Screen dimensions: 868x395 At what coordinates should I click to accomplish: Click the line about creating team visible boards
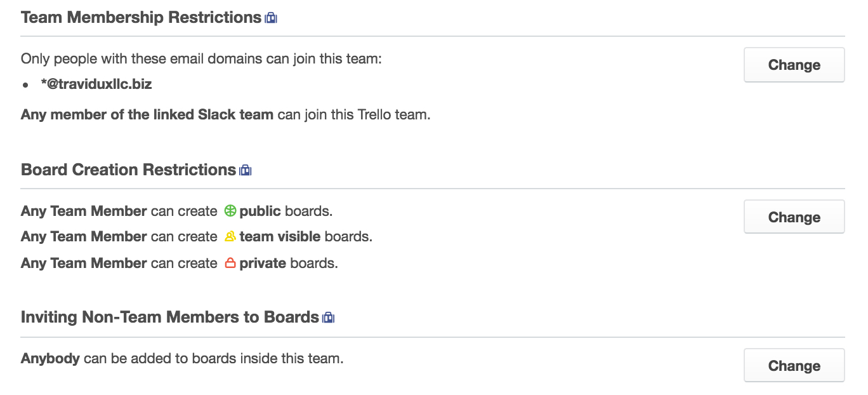[x=197, y=237]
